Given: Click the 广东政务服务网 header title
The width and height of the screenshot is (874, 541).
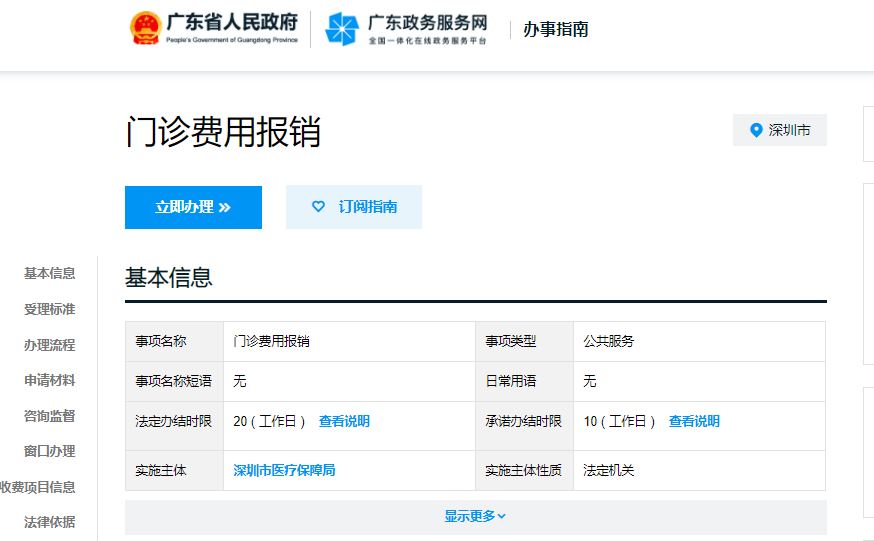Looking at the screenshot, I should point(428,23).
